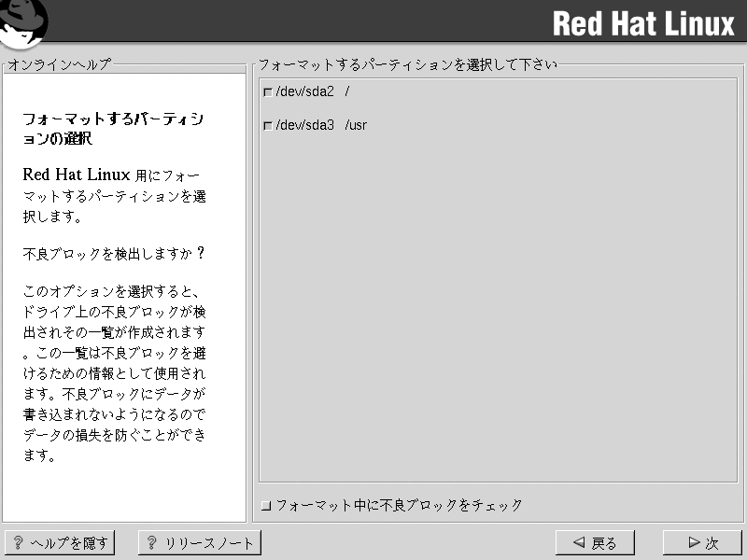Click the bold フォーマットするパーティションの選択 help heading
This screenshot has width=747, height=560.
click(x=113, y=130)
